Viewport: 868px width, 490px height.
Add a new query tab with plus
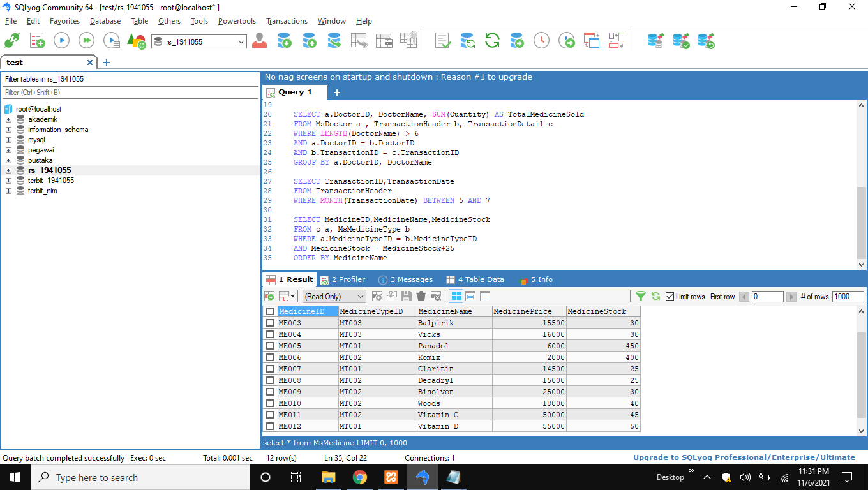pyautogui.click(x=337, y=93)
